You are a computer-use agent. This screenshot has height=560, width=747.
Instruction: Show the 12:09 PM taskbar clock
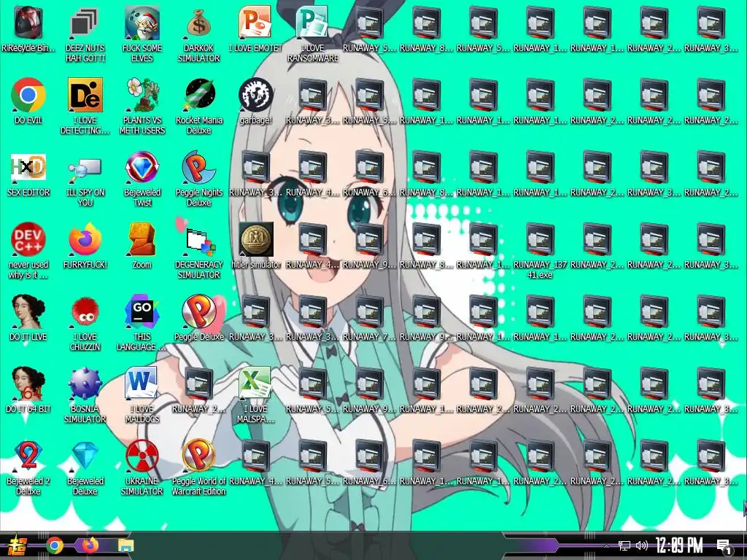click(x=679, y=545)
